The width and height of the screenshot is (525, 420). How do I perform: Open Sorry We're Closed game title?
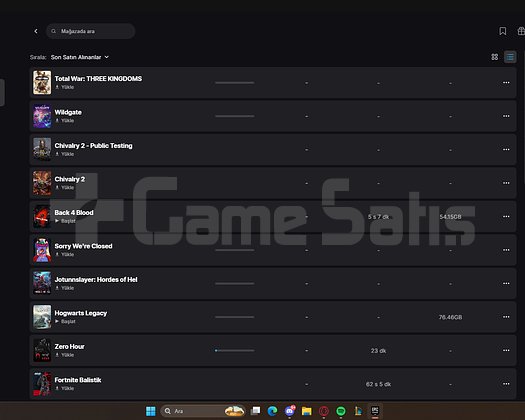tap(83, 246)
